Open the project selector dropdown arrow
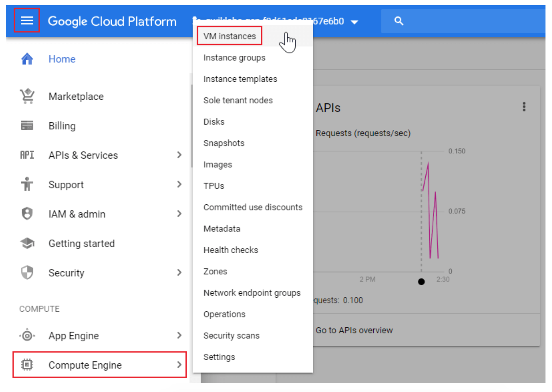The height and width of the screenshot is (392, 552). [x=354, y=22]
